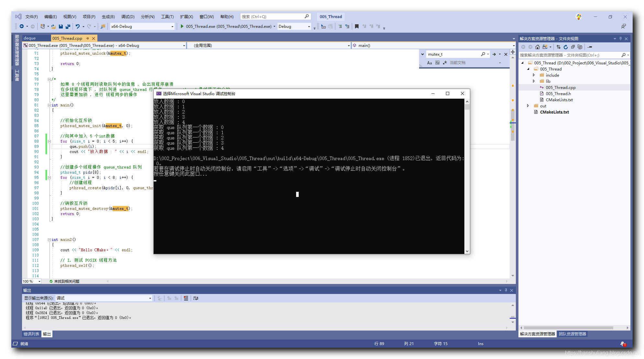The image size is (644, 359).
Task: Toggle word wrap in Output panel
Action: click(196, 298)
